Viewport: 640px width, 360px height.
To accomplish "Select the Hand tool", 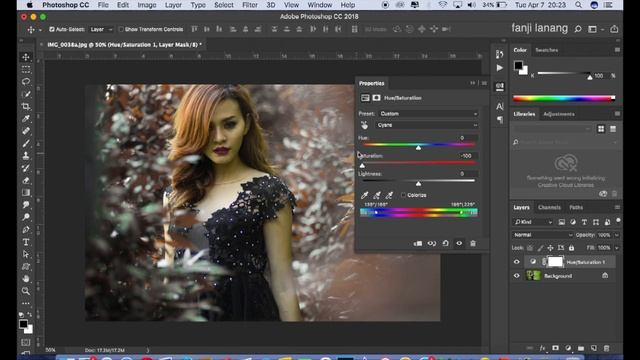I will [26, 279].
